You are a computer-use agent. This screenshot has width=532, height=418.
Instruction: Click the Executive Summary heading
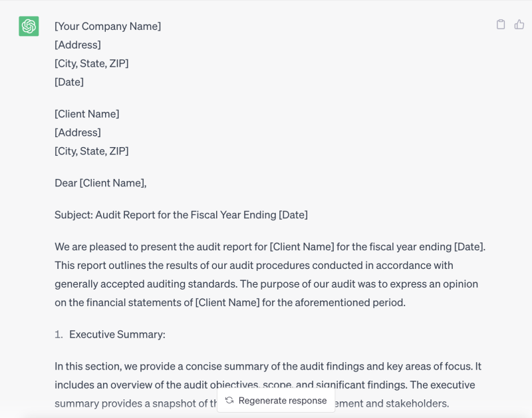tap(117, 334)
